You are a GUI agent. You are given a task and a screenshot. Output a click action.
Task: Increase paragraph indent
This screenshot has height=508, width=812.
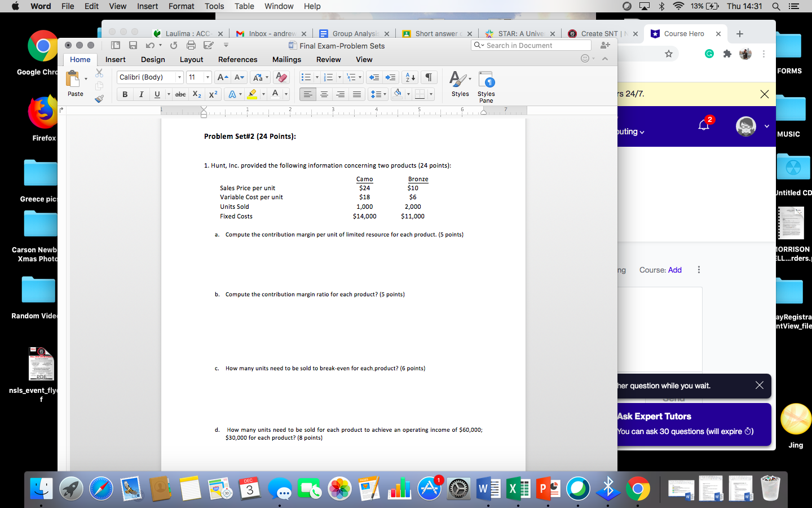point(390,77)
